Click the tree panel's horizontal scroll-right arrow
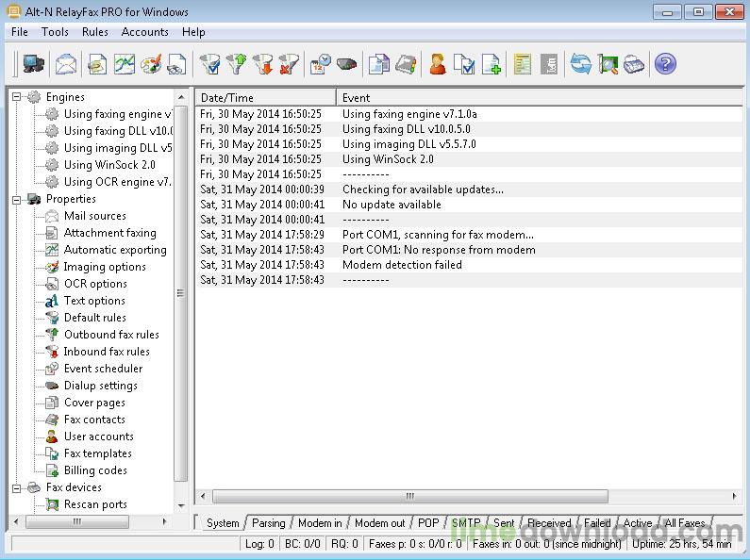This screenshot has height=560, width=750. point(165,521)
